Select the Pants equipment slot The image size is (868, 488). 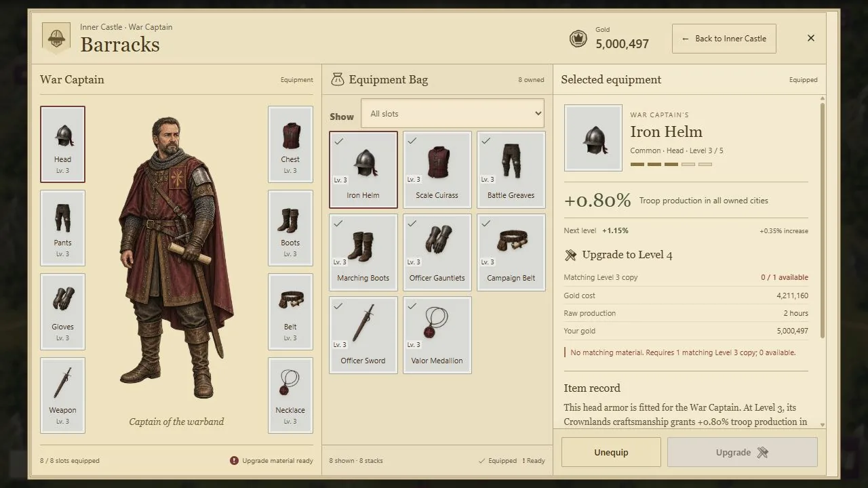(x=62, y=228)
